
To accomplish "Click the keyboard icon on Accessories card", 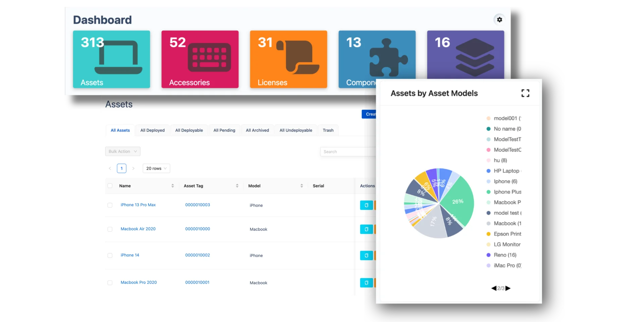I will [x=209, y=57].
